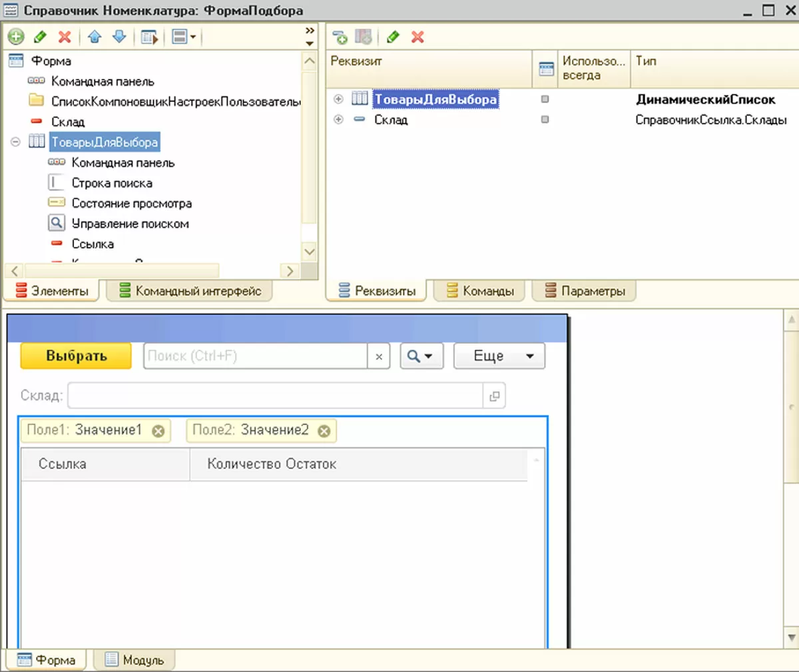Click the folder icon of СписокКомпоновщикНастроек element

click(x=37, y=101)
